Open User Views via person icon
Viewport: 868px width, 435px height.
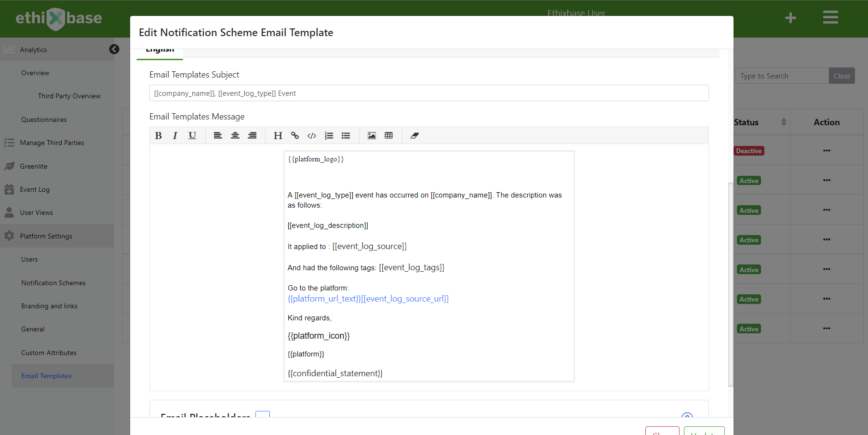[9, 212]
